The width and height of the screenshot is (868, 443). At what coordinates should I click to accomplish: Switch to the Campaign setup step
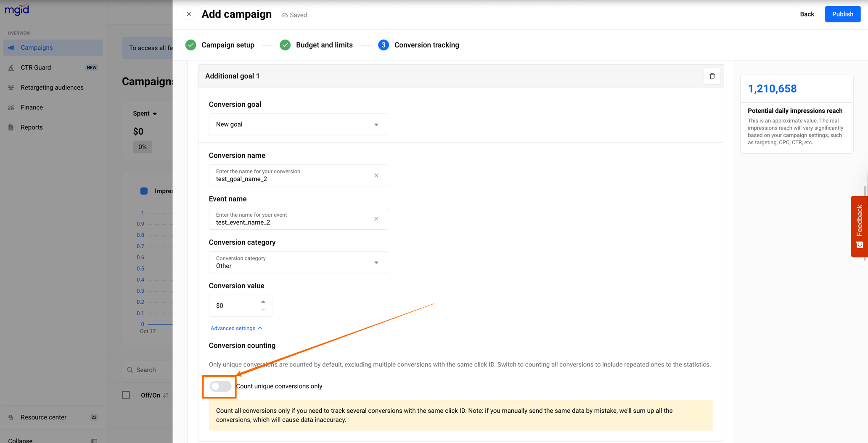pos(228,45)
